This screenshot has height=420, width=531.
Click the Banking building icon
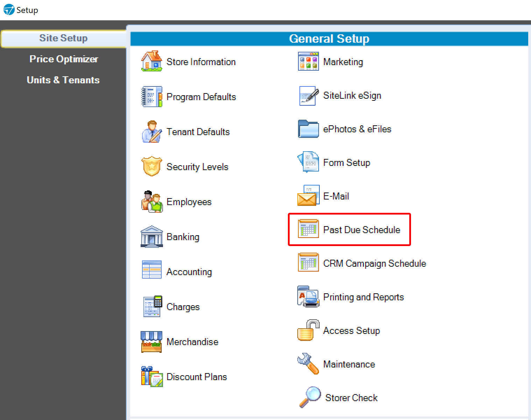tap(151, 237)
